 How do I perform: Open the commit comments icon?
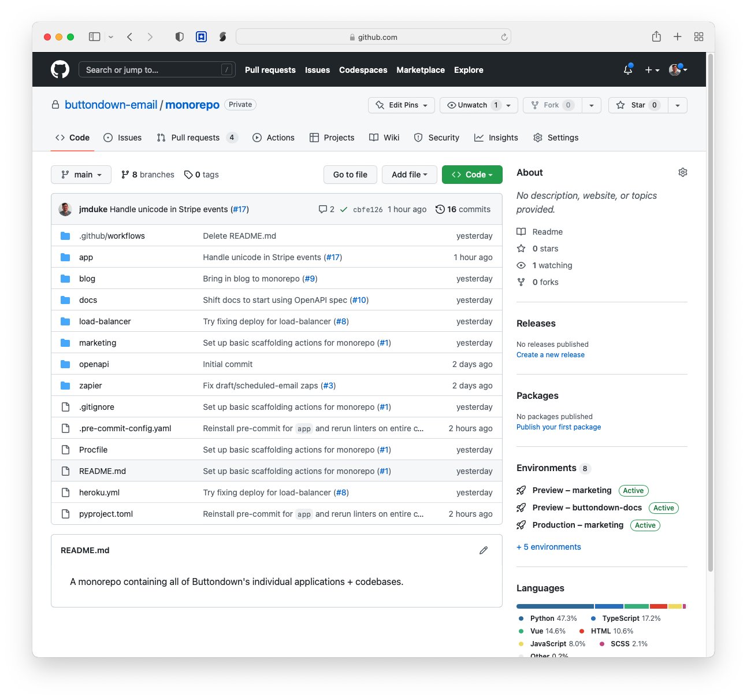326,209
